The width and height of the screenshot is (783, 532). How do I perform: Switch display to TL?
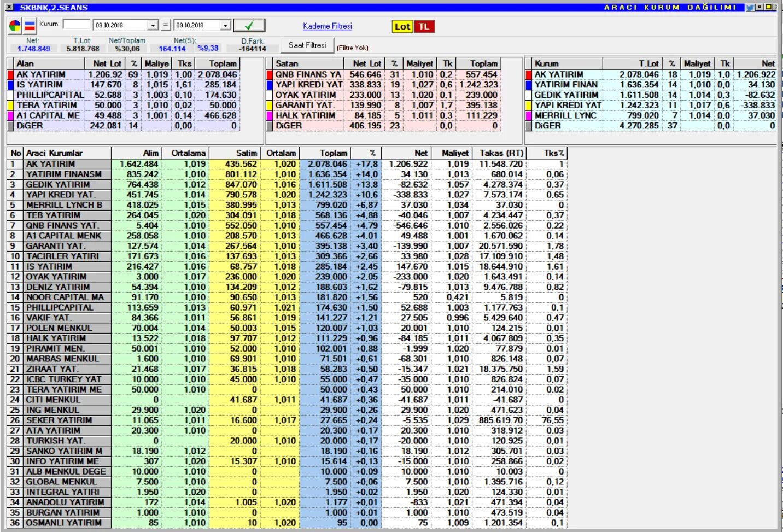click(424, 26)
